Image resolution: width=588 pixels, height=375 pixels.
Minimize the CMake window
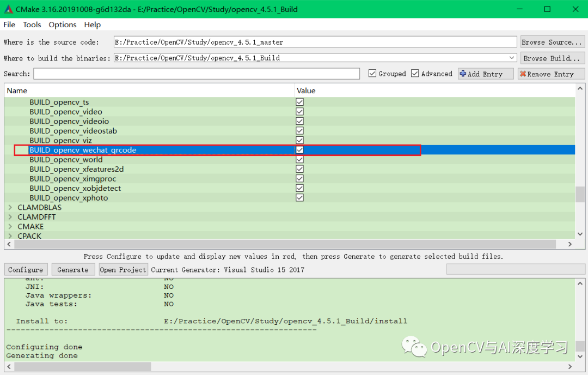(520, 9)
